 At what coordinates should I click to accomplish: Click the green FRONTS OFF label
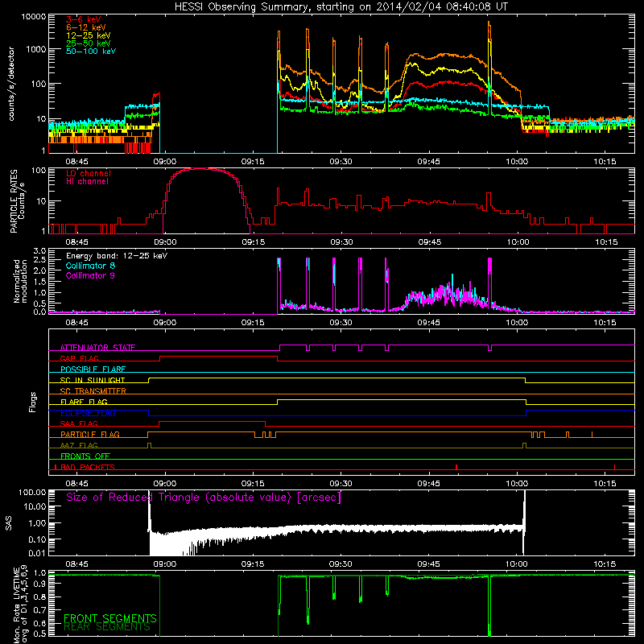click(x=85, y=456)
